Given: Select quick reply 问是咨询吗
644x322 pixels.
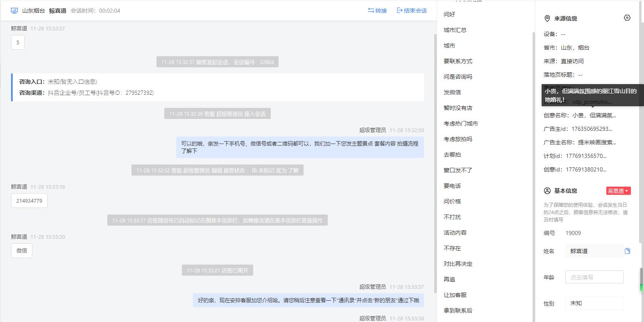Looking at the screenshot, I should point(458,77).
